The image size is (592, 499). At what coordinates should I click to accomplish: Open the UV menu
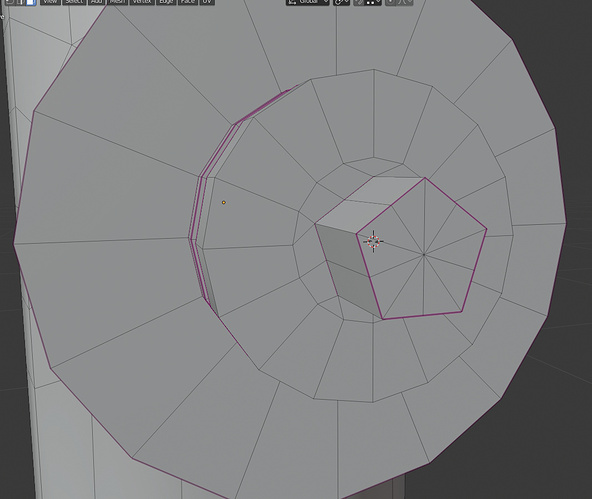click(207, 2)
